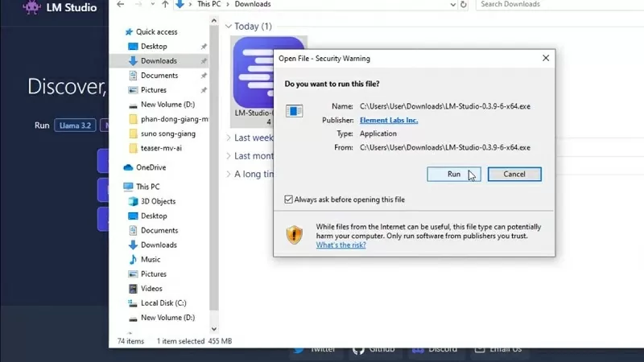Collapse the This PC tree node
The width and height of the screenshot is (644, 362).
(118, 187)
